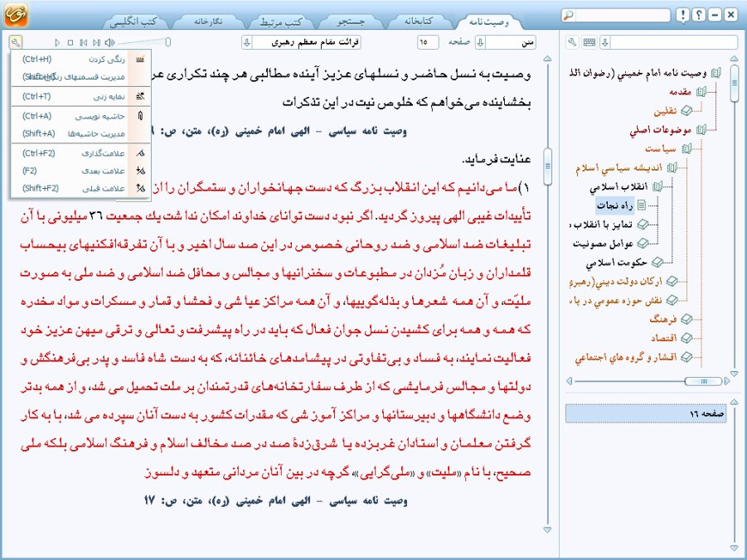Select the نقش حوزه عمومی tree item
The width and height of the screenshot is (747, 560).
pos(616,301)
